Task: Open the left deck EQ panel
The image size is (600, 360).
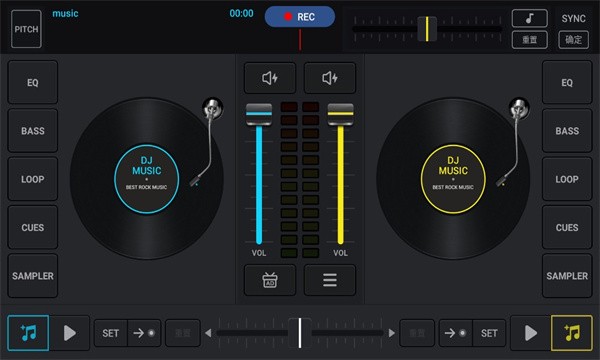Action: click(x=33, y=82)
